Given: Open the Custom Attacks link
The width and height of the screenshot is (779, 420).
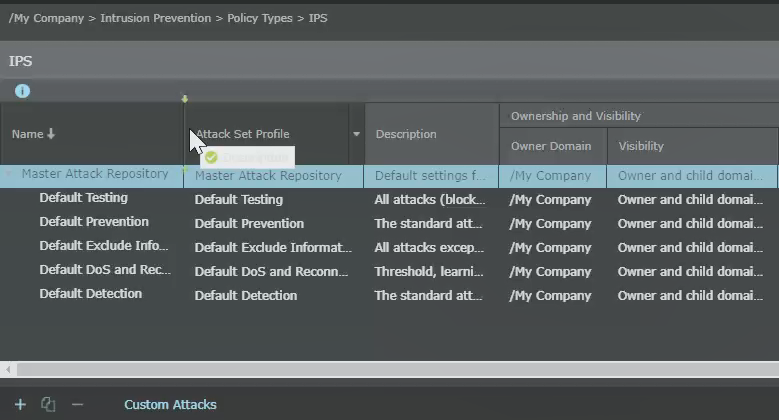Looking at the screenshot, I should (170, 405).
